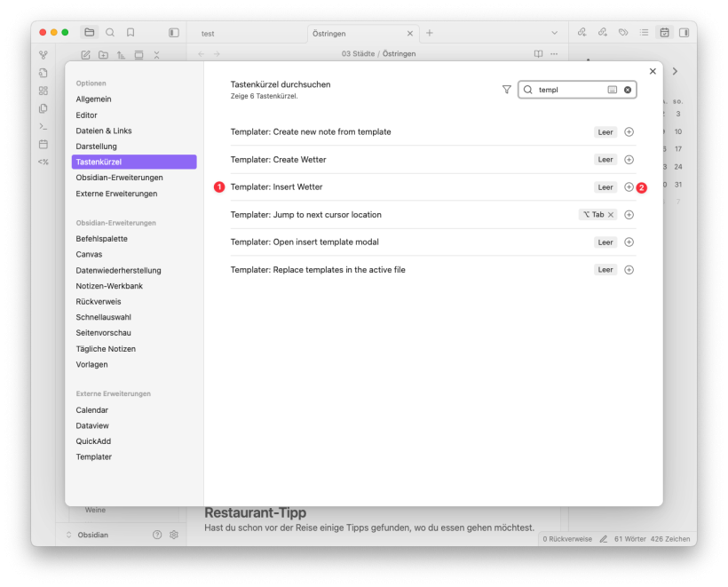The height and width of the screenshot is (587, 728).
Task: Show outgoing links panel icon
Action: (603, 32)
